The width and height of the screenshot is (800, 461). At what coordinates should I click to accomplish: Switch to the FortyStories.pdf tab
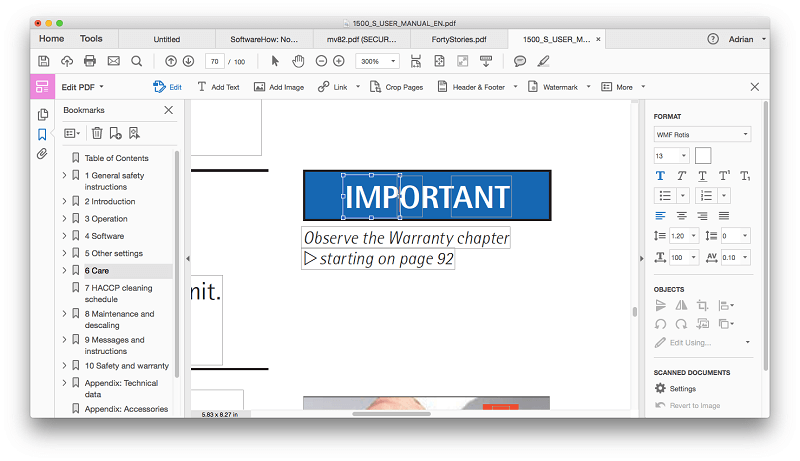tap(459, 39)
